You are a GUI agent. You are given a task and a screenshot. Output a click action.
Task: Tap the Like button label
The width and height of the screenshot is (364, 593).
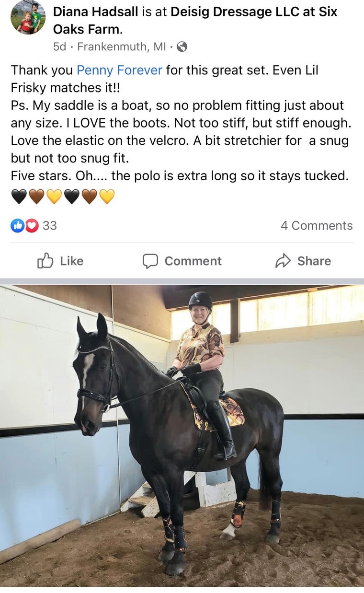pyautogui.click(x=71, y=261)
